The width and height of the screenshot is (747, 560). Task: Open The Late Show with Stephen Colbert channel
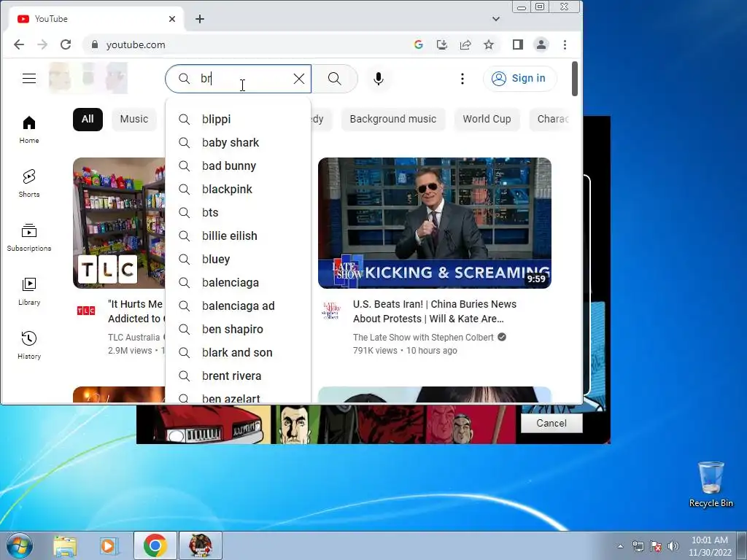423,338
